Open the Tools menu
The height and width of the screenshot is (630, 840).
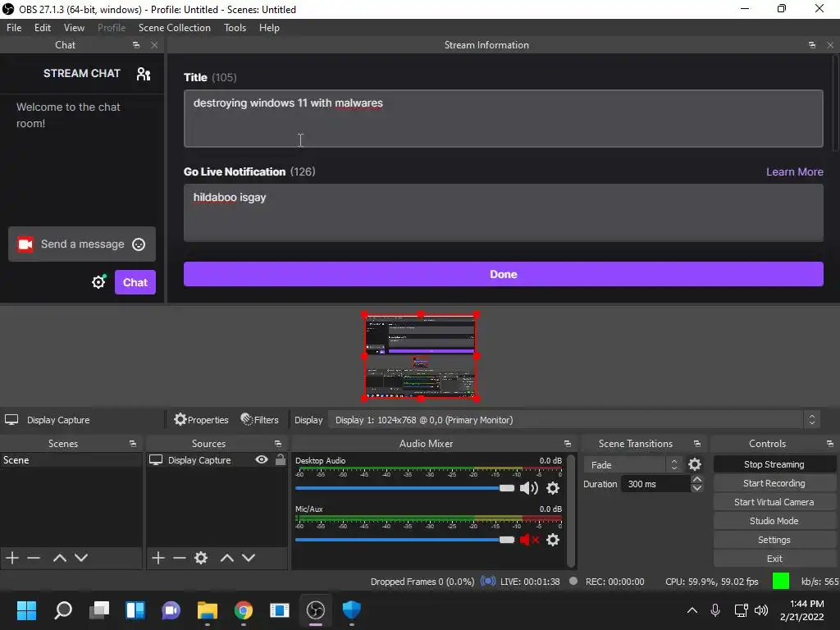(235, 28)
